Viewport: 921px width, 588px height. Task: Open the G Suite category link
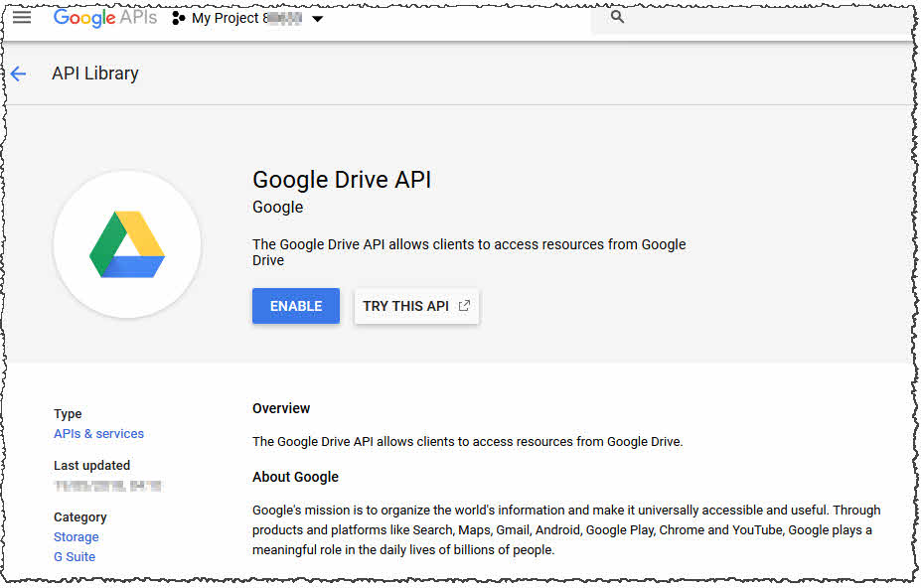pos(75,557)
